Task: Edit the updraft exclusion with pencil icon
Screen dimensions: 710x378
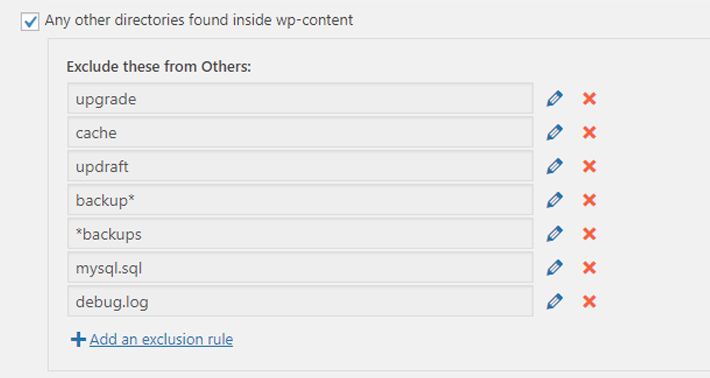Action: (555, 166)
